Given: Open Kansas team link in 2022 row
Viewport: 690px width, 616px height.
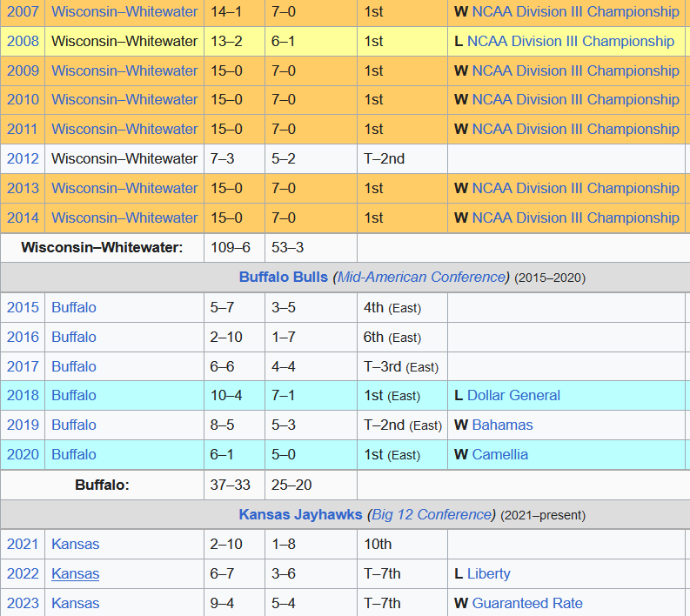Looking at the screenshot, I should (x=75, y=573).
